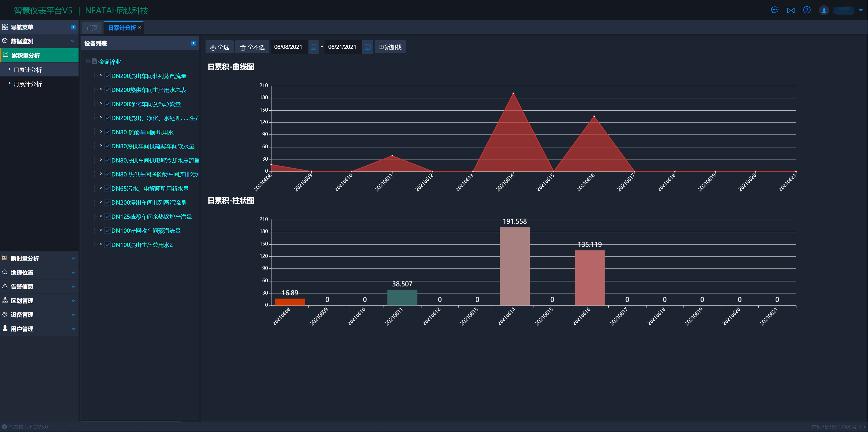Uncheck DN65污水、电解厕所用新水量
This screenshot has width=868, height=432.
click(x=107, y=188)
